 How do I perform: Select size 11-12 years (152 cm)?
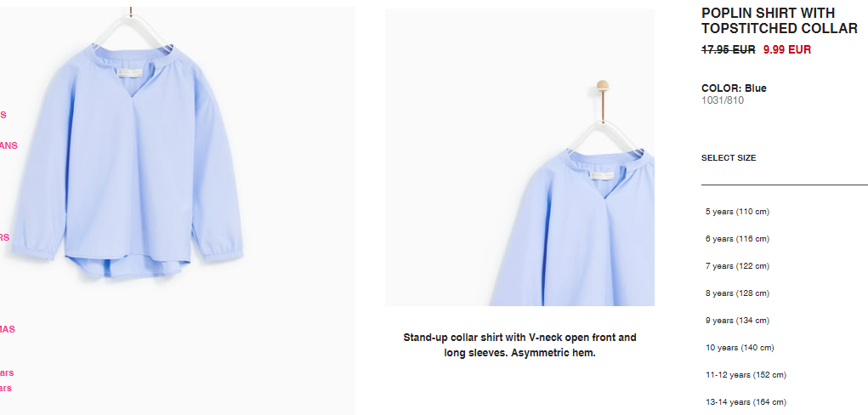coord(746,374)
